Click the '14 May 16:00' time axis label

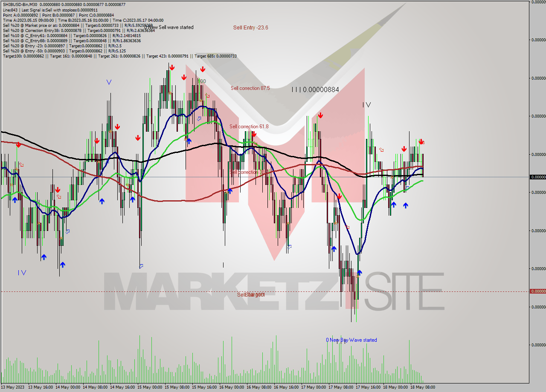pyautogui.click(x=122, y=387)
